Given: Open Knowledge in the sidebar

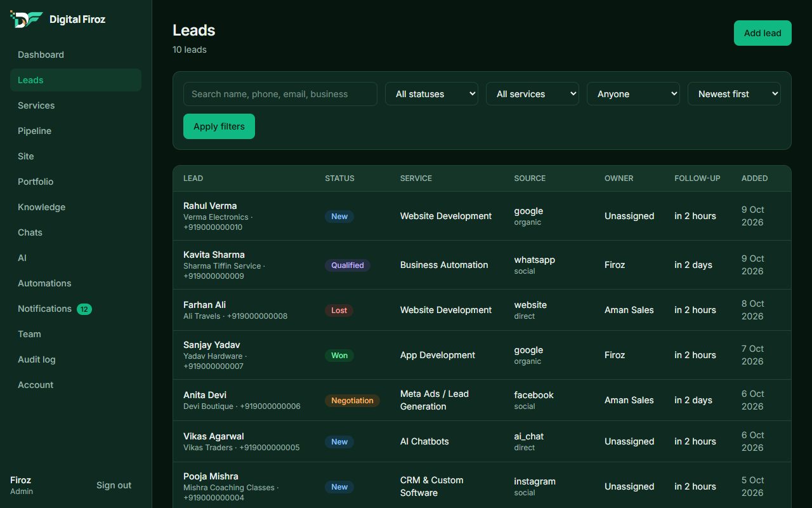Looking at the screenshot, I should click(x=75, y=207).
